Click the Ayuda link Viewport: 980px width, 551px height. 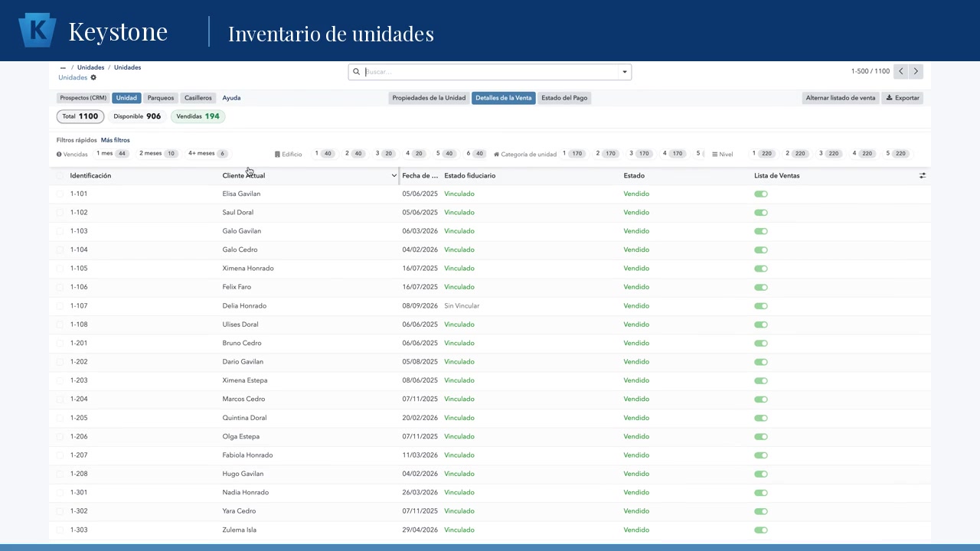click(x=231, y=98)
